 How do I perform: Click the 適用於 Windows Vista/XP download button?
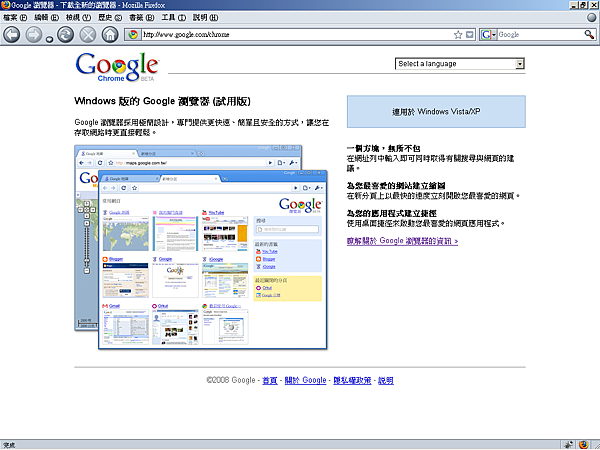(436, 111)
